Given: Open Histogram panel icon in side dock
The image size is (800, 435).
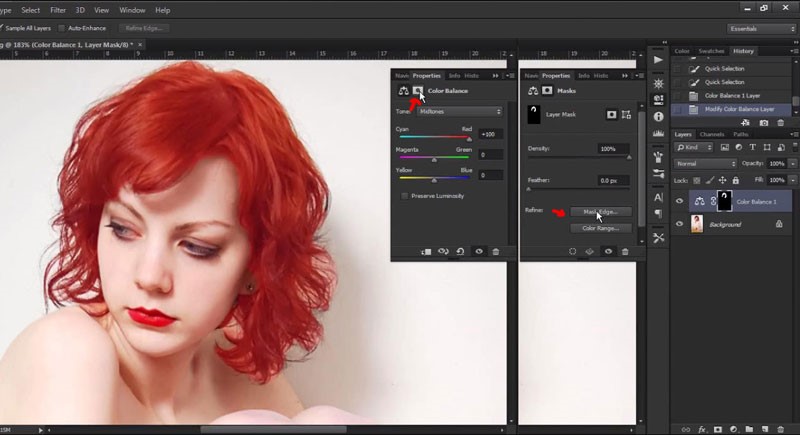Looking at the screenshot, I should click(659, 134).
